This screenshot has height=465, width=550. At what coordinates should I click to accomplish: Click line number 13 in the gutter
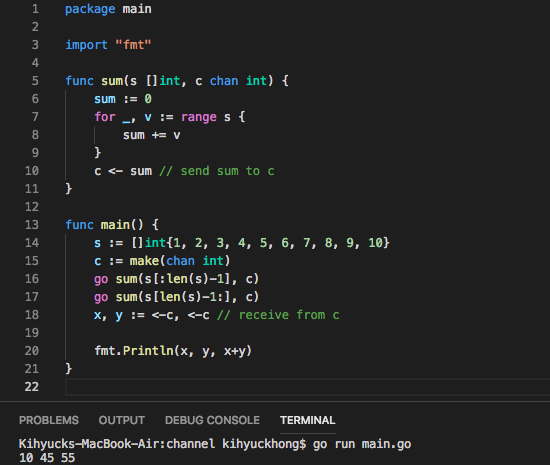tap(32, 225)
